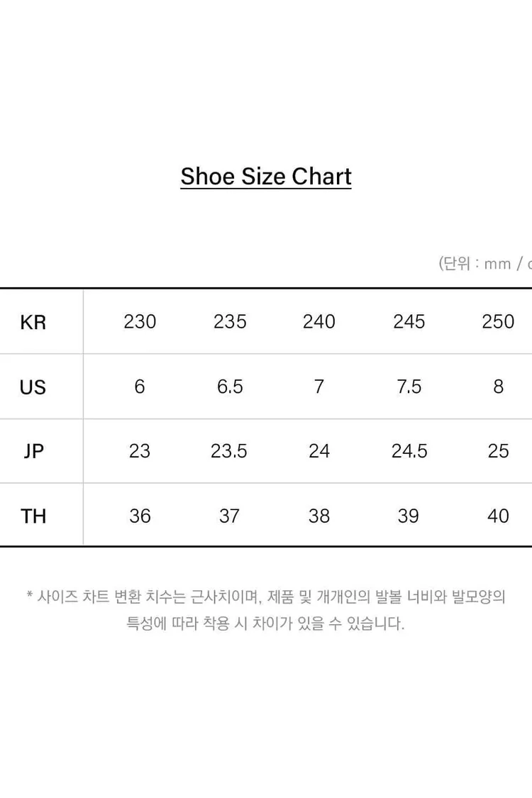532x798 pixels.
Task: Click the unit label showing mm
Action: (497, 264)
